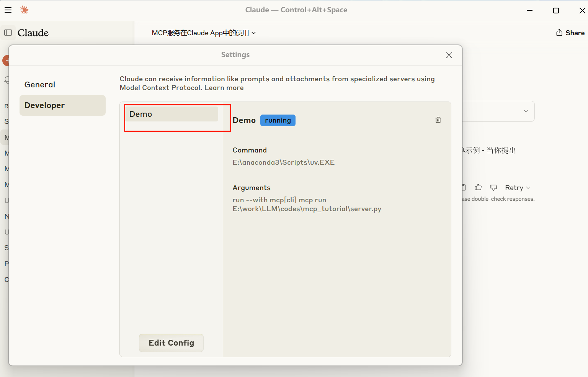This screenshot has width=588, height=377.
Task: Delete the Demo server with trash icon
Action: click(438, 120)
